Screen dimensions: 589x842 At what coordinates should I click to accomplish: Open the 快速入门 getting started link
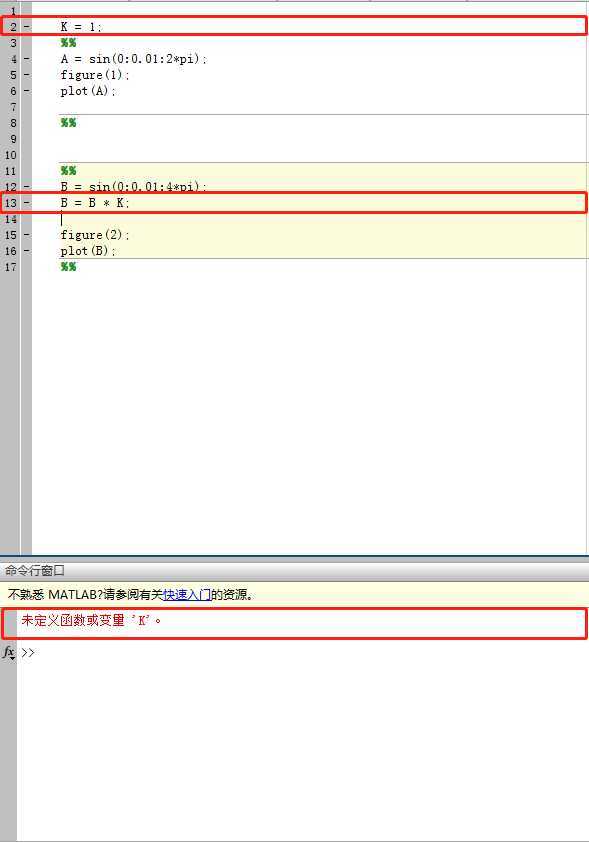187,594
